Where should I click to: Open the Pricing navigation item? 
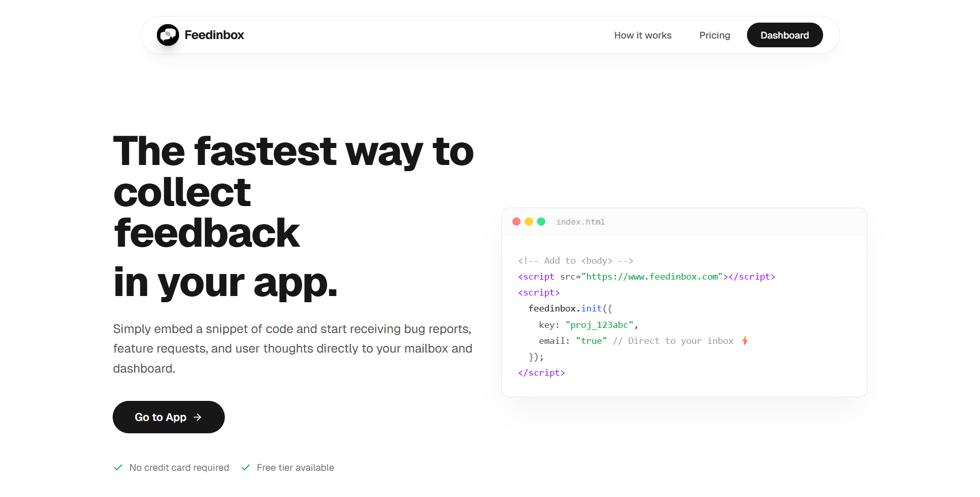point(715,35)
